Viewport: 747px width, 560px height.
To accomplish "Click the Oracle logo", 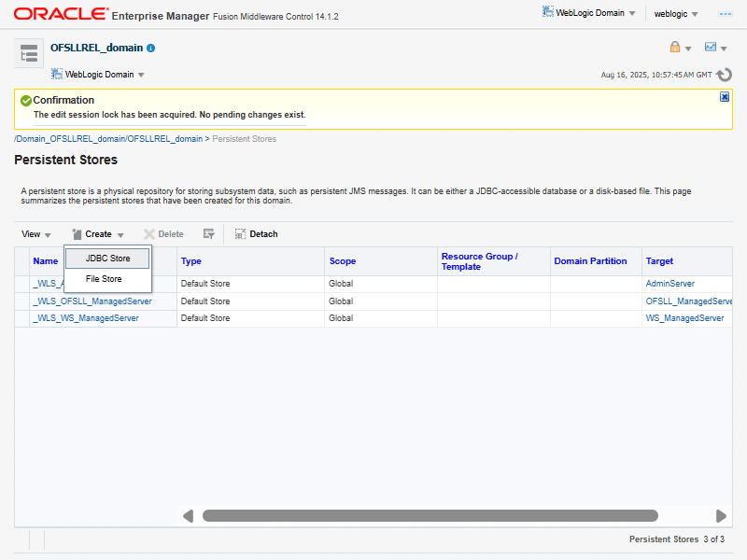I will click(61, 14).
